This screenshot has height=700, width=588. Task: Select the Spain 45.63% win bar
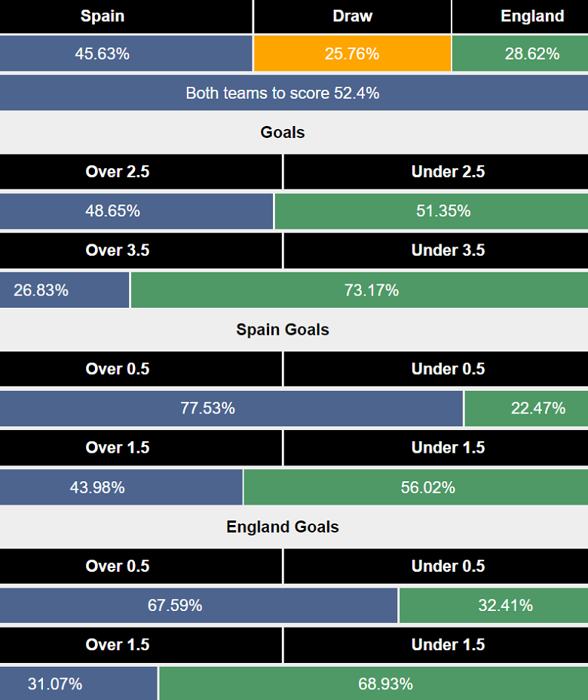pos(126,54)
